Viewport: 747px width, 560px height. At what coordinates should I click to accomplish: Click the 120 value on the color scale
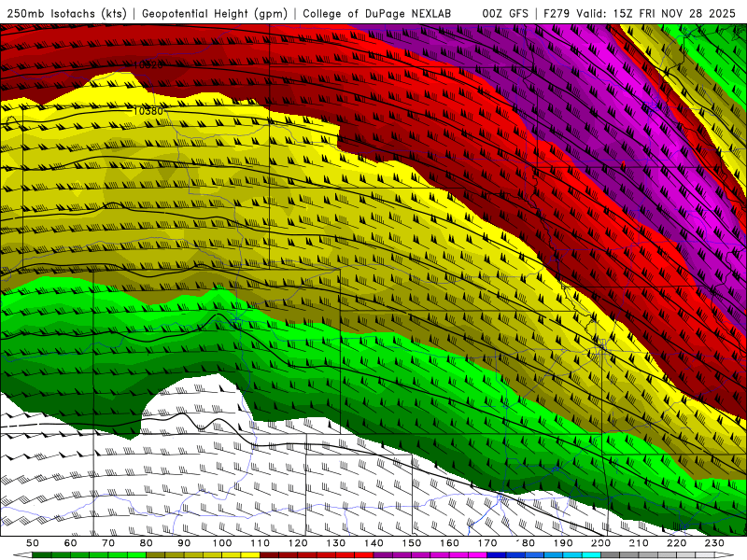298,543
